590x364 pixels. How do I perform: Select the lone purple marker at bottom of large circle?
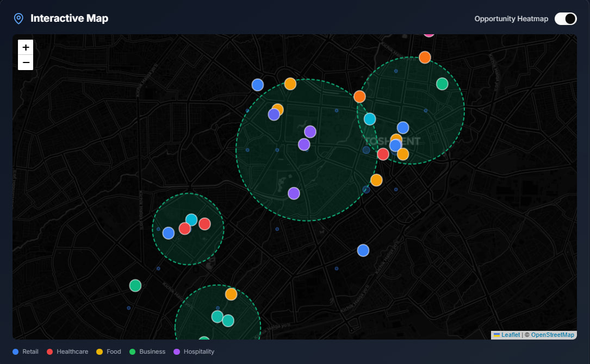tap(294, 193)
